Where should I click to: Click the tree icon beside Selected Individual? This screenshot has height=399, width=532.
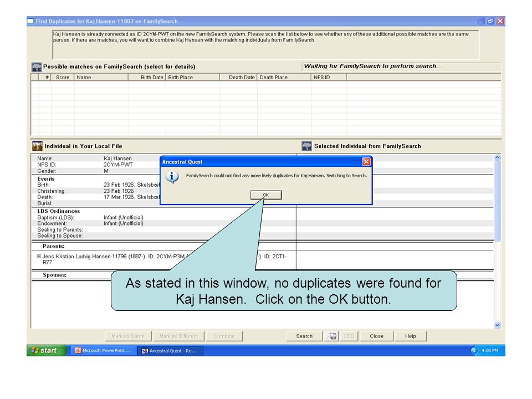tap(306, 146)
